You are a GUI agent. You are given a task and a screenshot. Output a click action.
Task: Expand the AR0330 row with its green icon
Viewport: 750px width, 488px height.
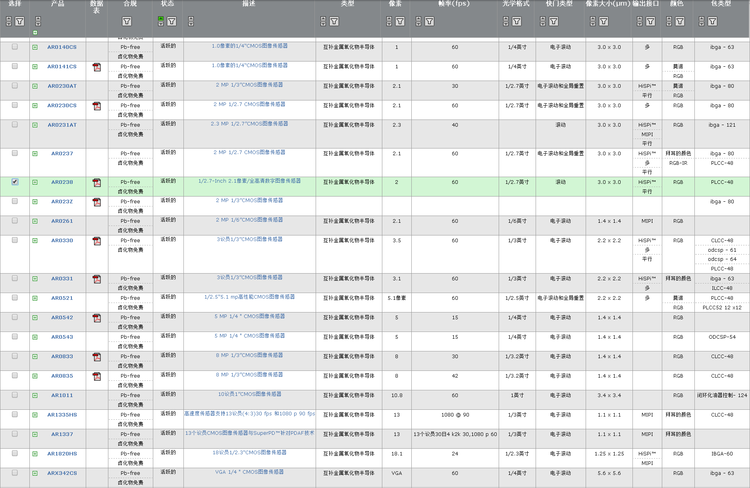pos(35,241)
